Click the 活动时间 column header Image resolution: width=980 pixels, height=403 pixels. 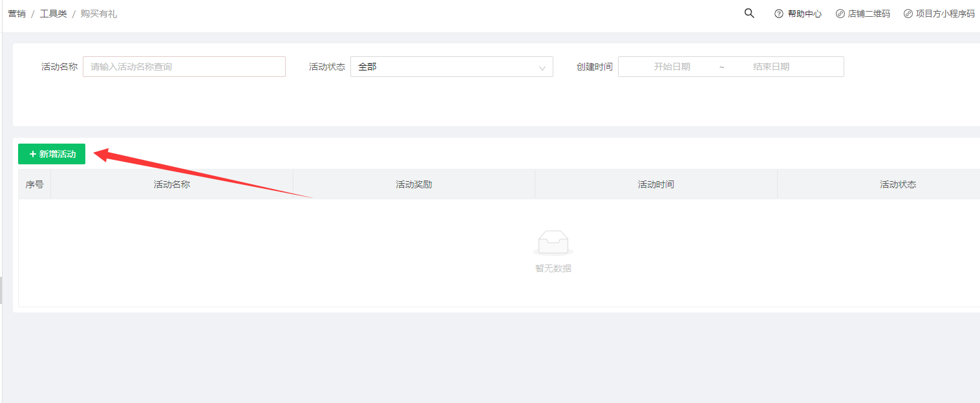(656, 184)
